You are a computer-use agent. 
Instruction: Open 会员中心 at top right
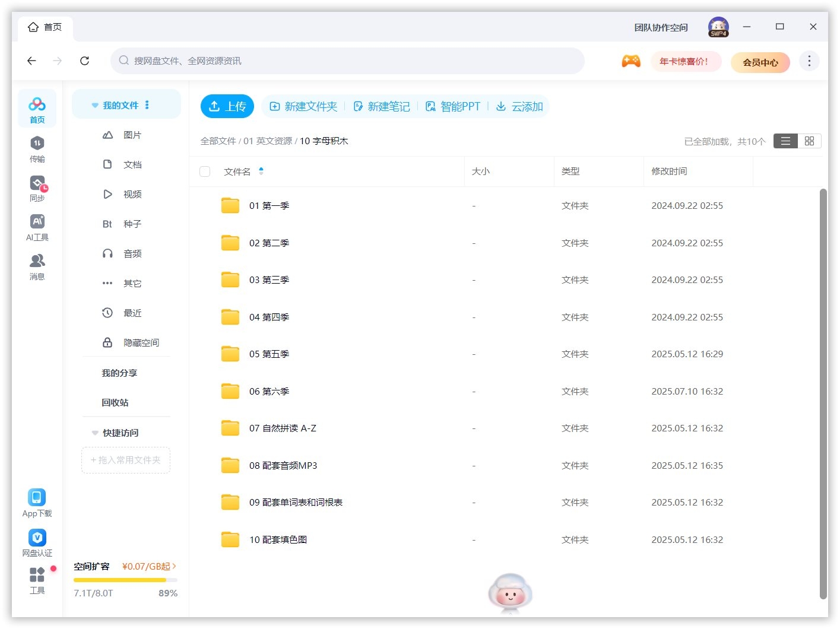760,62
